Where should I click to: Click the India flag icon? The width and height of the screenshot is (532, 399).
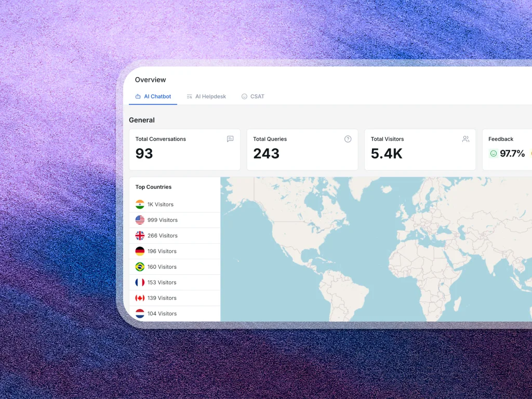[140, 205]
